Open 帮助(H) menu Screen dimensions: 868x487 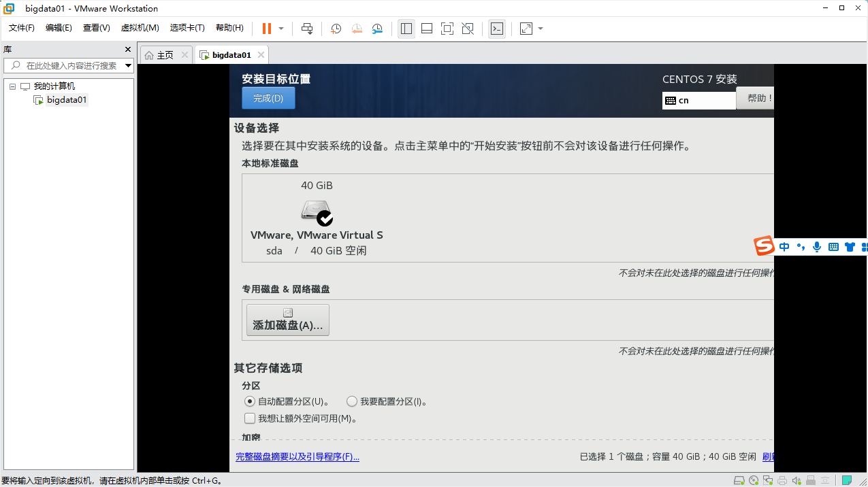[x=229, y=28]
